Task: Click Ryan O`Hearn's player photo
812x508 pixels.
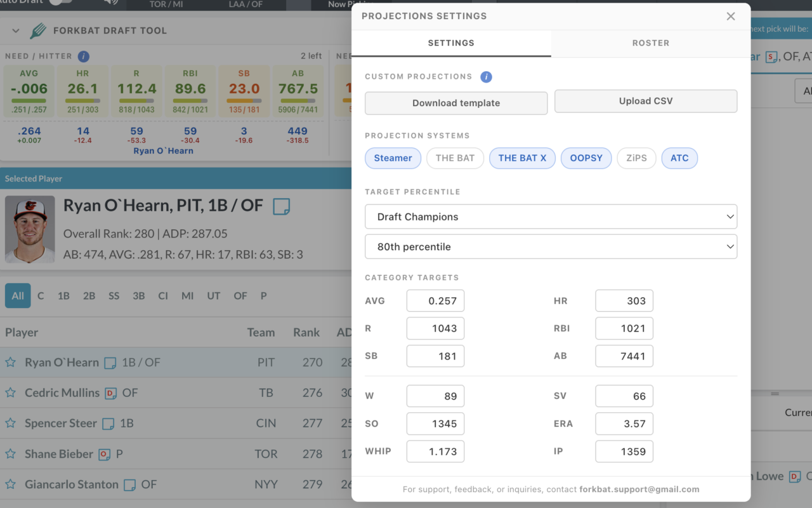Action: pyautogui.click(x=30, y=229)
